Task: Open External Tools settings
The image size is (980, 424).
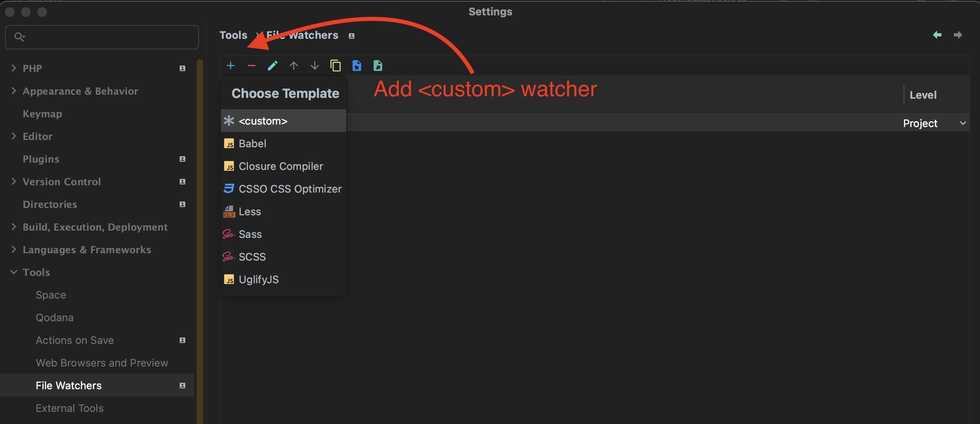Action: (x=70, y=408)
